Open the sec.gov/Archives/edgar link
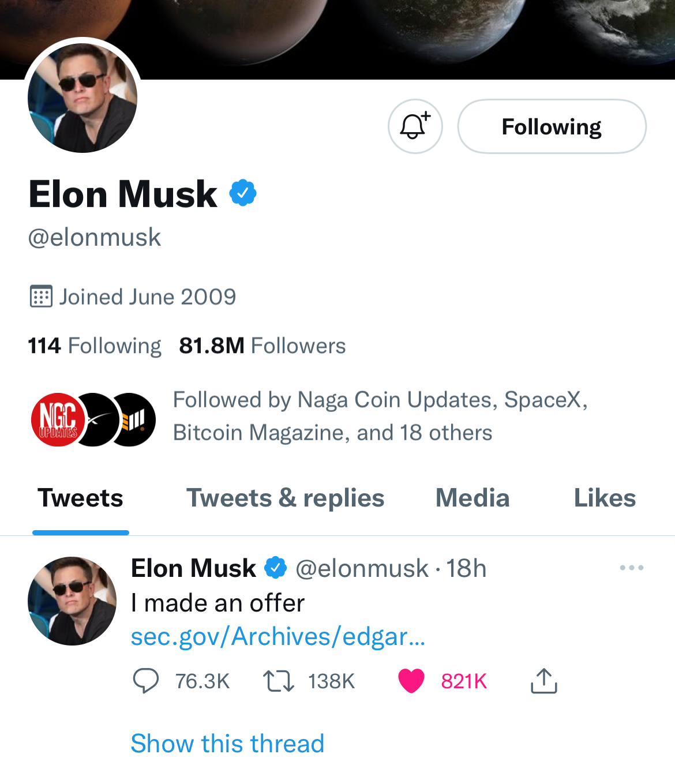 278,637
